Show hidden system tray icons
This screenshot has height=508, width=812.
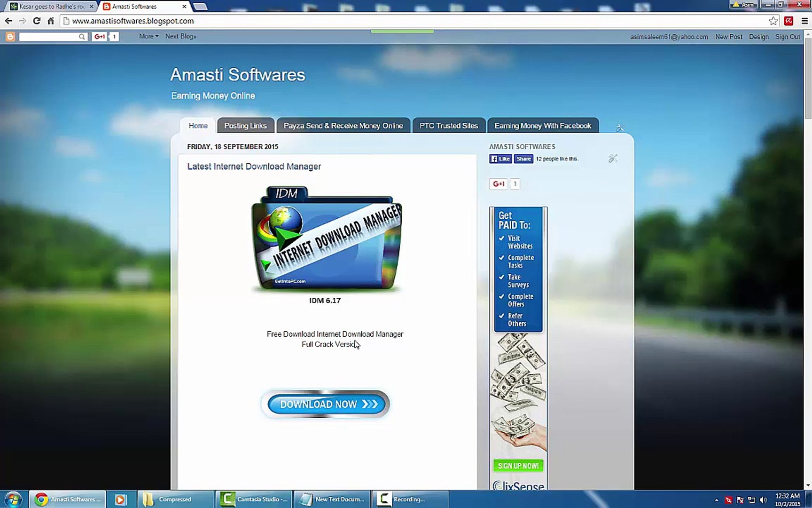click(x=717, y=500)
